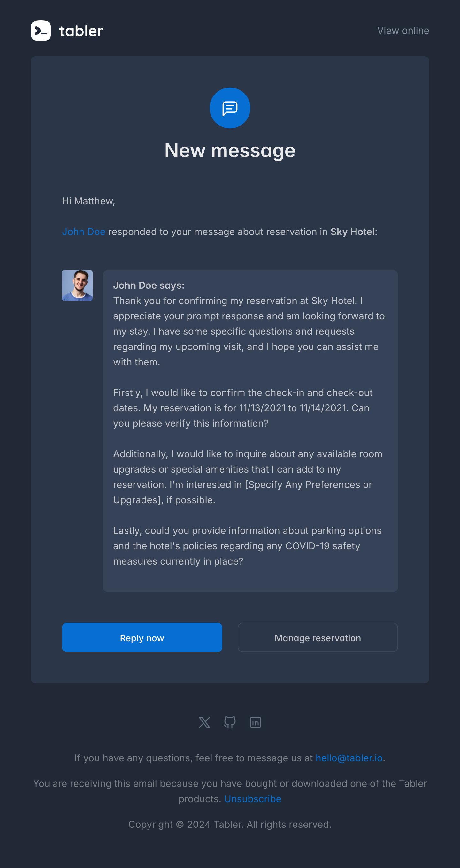
Task: Click the New message heading
Action: point(230,150)
